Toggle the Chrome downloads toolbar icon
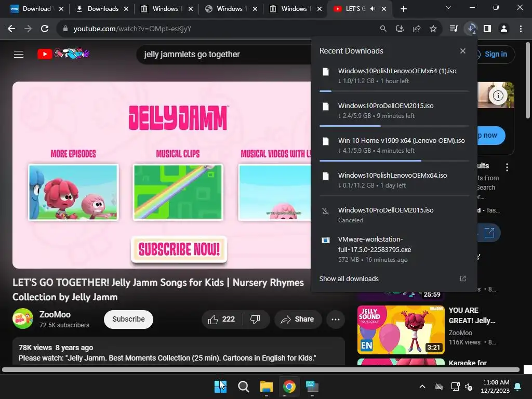This screenshot has height=399, width=532. click(471, 29)
